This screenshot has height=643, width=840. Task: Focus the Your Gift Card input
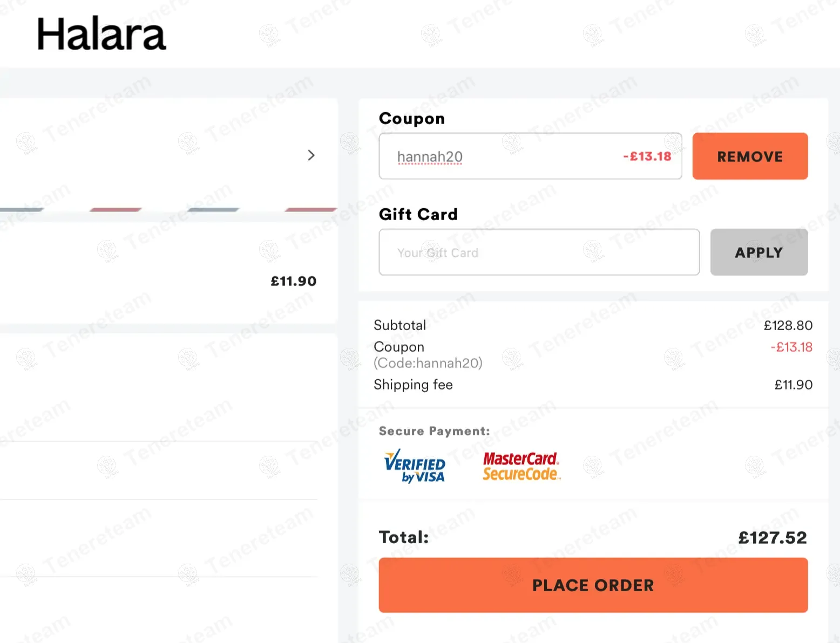coord(539,252)
